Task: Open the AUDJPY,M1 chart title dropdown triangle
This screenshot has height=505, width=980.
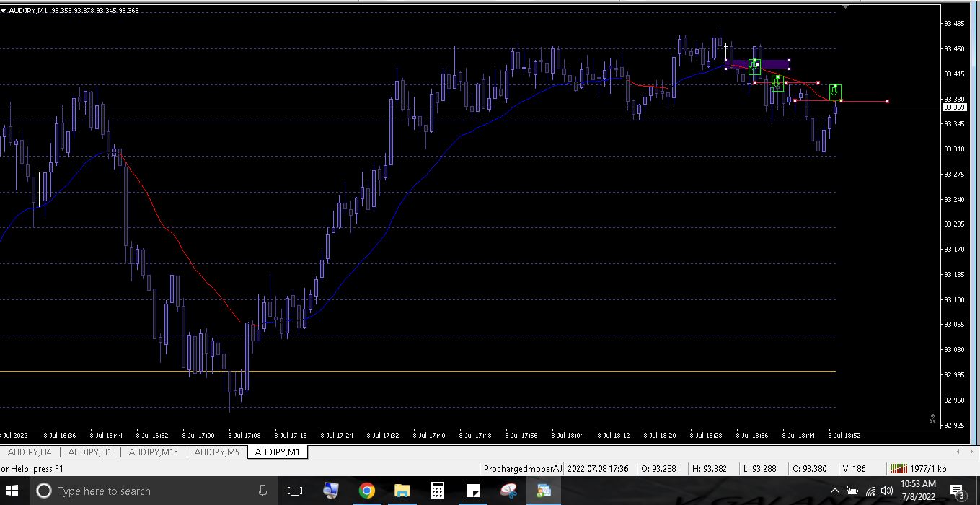Action: 4,10
